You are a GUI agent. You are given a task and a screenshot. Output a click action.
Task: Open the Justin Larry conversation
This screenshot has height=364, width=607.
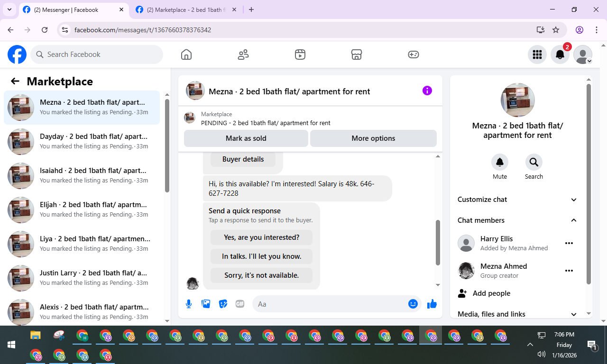pyautogui.click(x=82, y=278)
